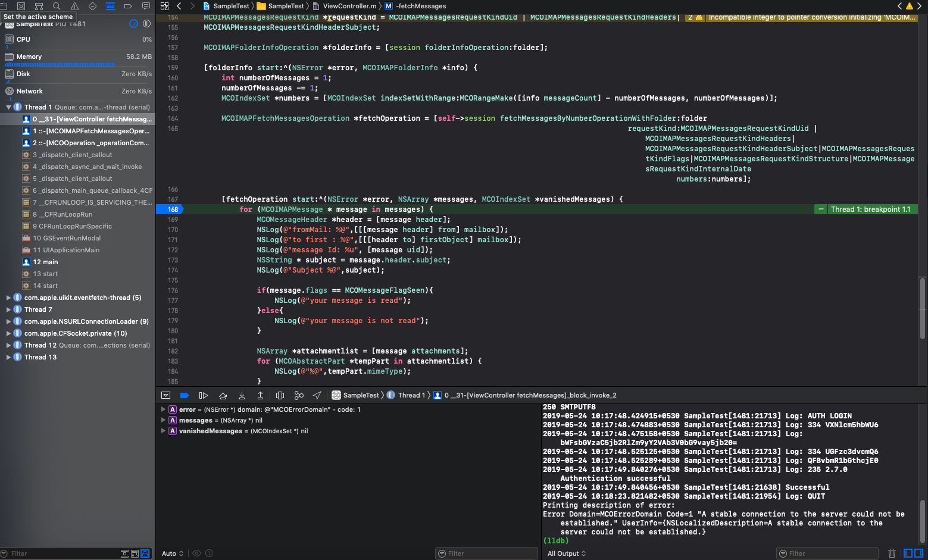Open the Breakpoint navigator
The height and width of the screenshot is (560, 928).
pos(127,6)
